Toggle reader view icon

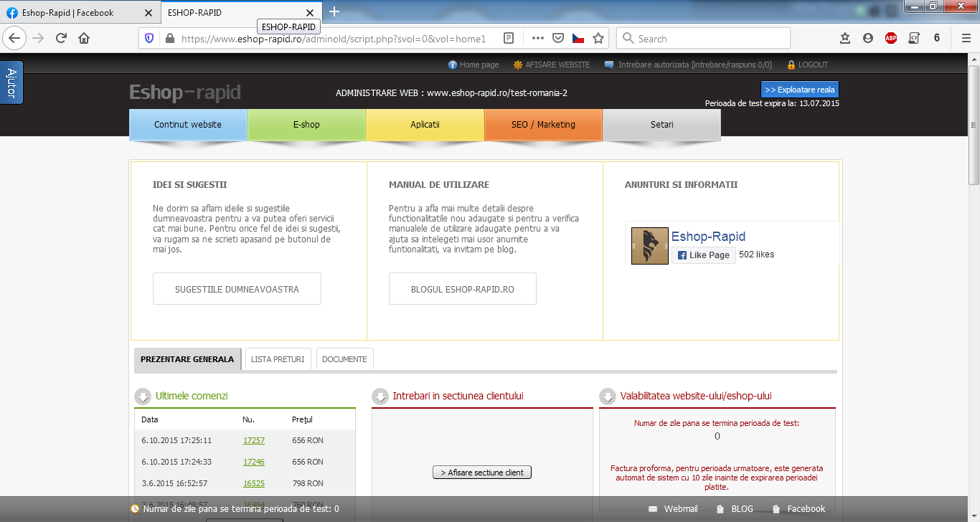(509, 39)
